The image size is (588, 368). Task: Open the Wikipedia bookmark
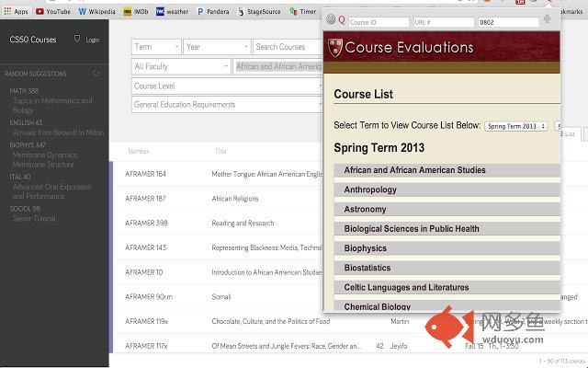coord(96,11)
